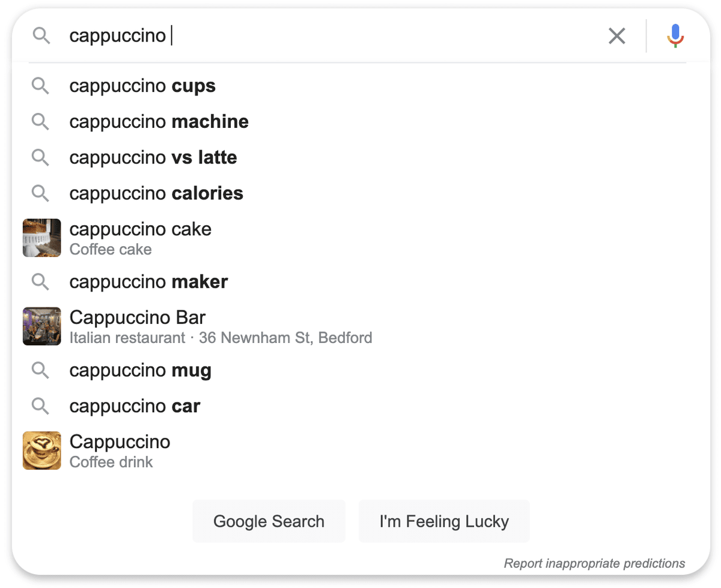Viewport: 721px width, 588px height.
Task: Click the search icon beside 'cappuccino mug'
Action: 40,370
